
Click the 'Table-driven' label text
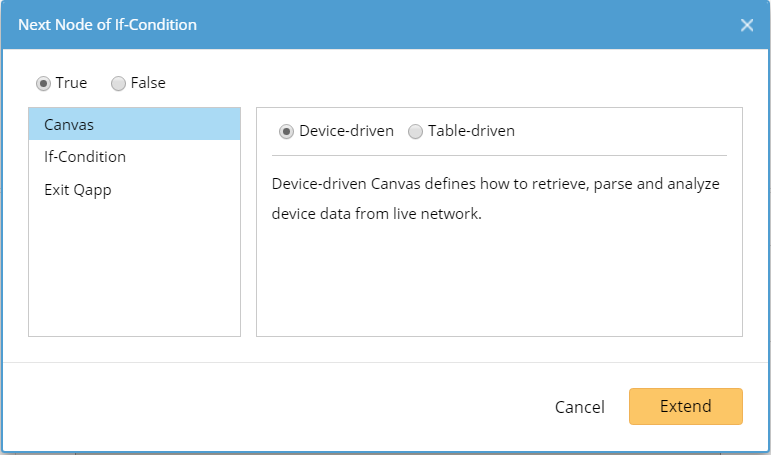[471, 131]
